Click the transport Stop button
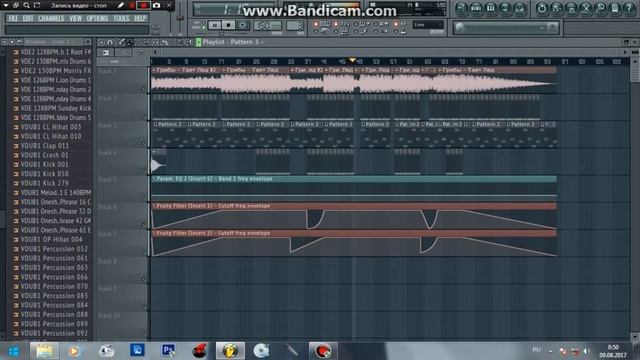Screen dimensions: 640x360 pyautogui.click(x=229, y=25)
